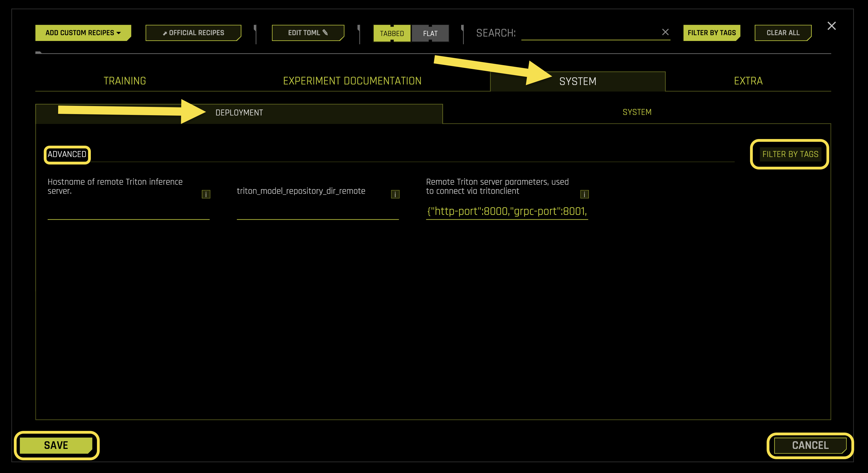The image size is (868, 473).
Task: Open info tooltip for Triton hostname field
Action: (206, 194)
